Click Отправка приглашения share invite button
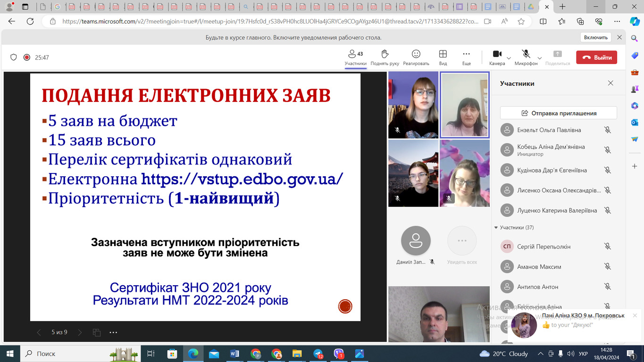The image size is (644, 362). click(x=558, y=113)
